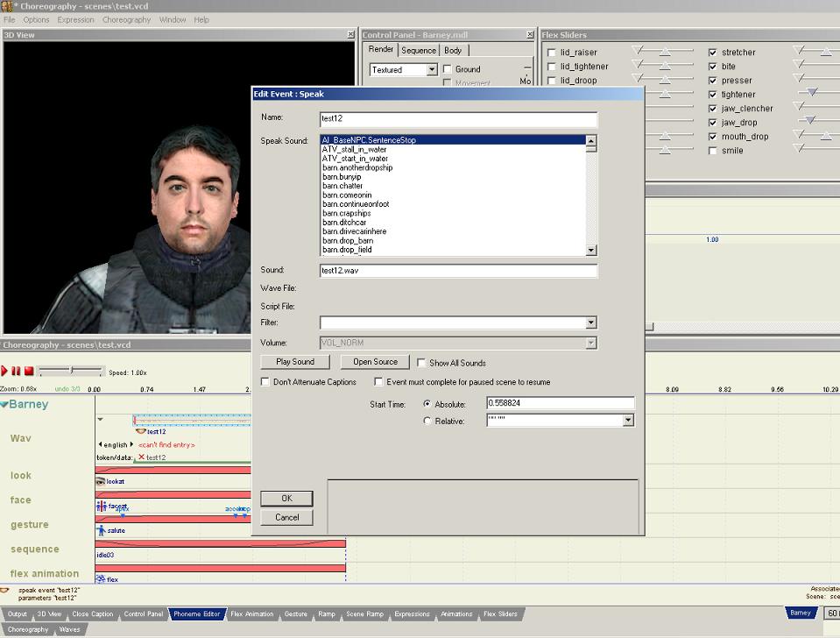Enable the lid_raiser checkbox

552,53
